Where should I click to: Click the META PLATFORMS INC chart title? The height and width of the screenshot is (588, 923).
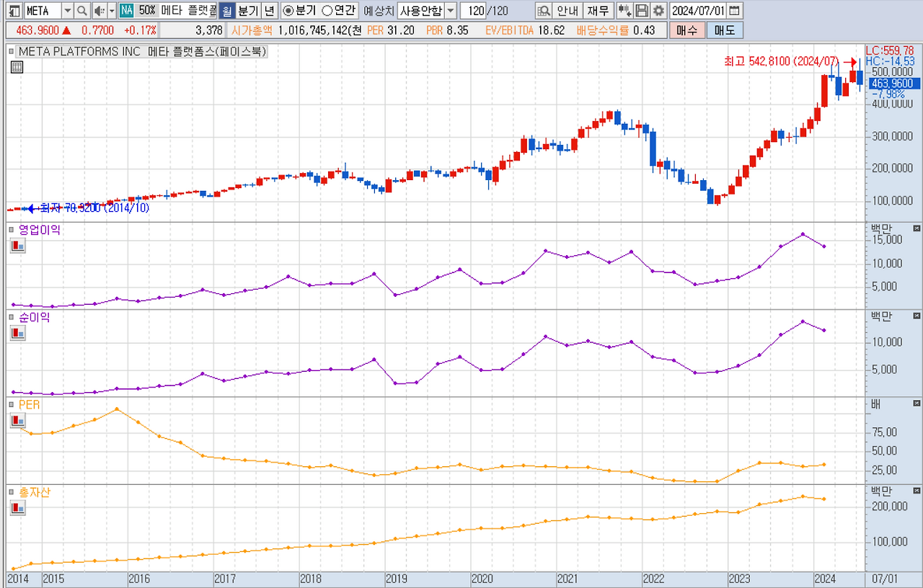(143, 51)
